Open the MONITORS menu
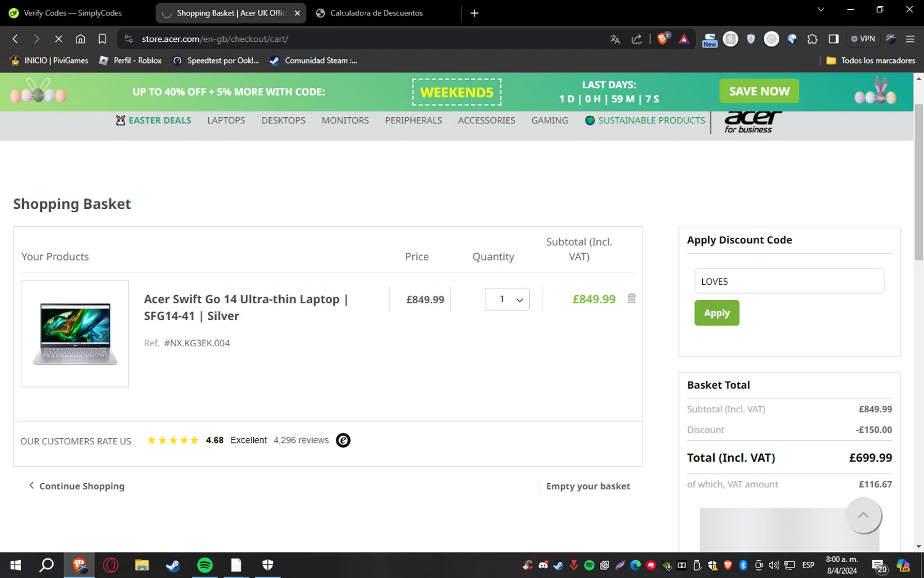 pos(345,121)
